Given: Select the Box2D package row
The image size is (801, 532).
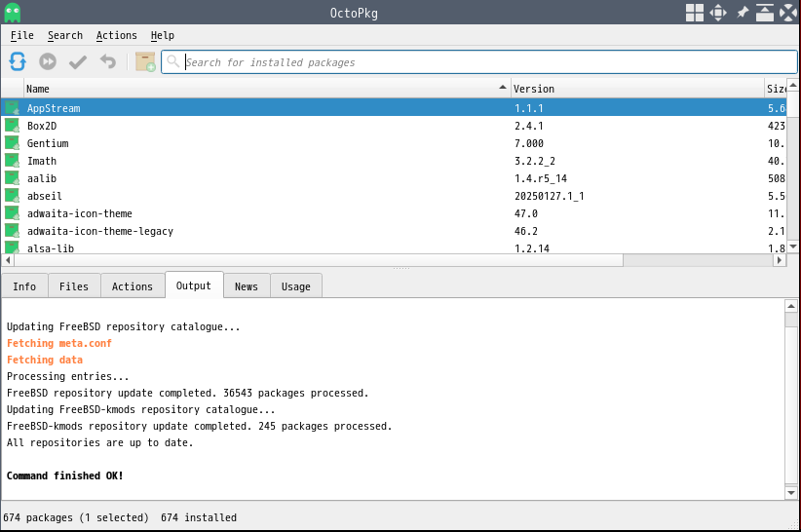Looking at the screenshot, I should [394, 126].
